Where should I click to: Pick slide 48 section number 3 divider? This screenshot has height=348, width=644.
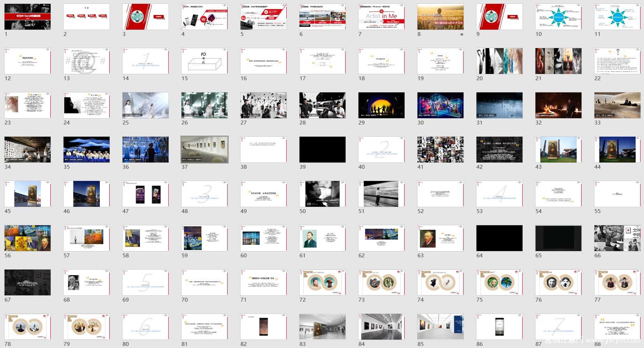(205, 194)
